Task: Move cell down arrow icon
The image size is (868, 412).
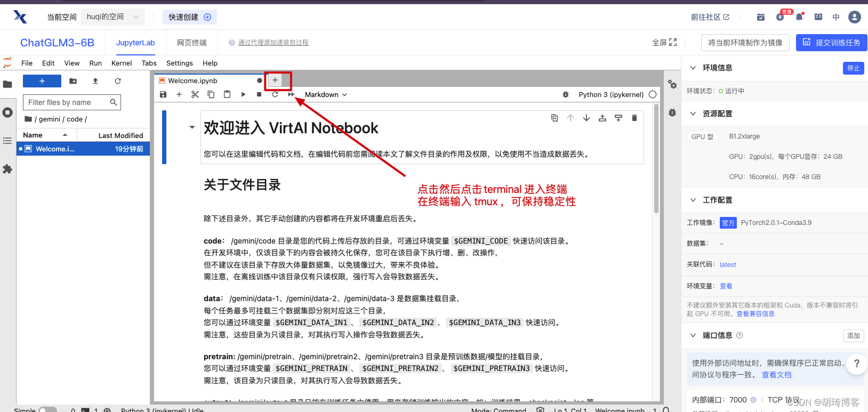Action: pyautogui.click(x=586, y=118)
